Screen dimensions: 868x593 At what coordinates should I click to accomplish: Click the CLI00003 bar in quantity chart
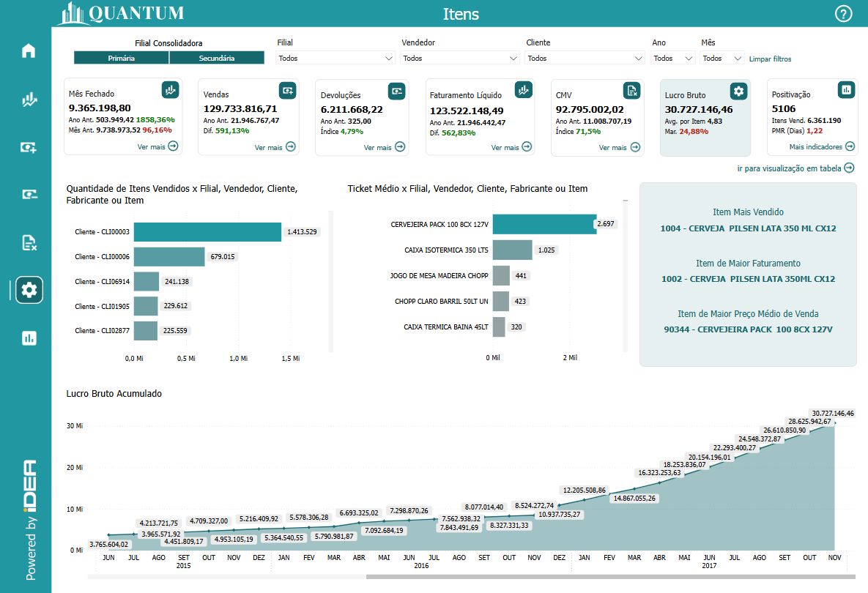click(x=207, y=232)
